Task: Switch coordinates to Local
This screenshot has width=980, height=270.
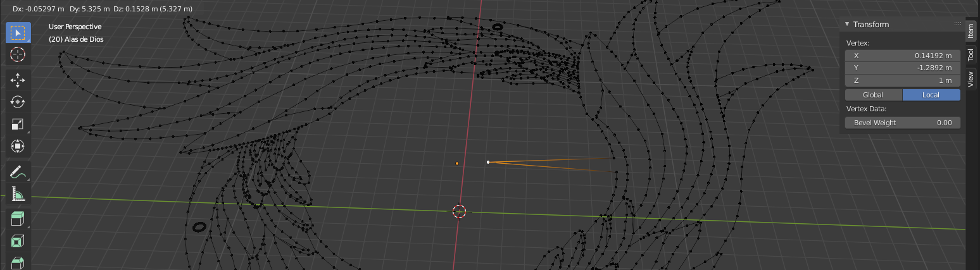Action: (x=931, y=95)
